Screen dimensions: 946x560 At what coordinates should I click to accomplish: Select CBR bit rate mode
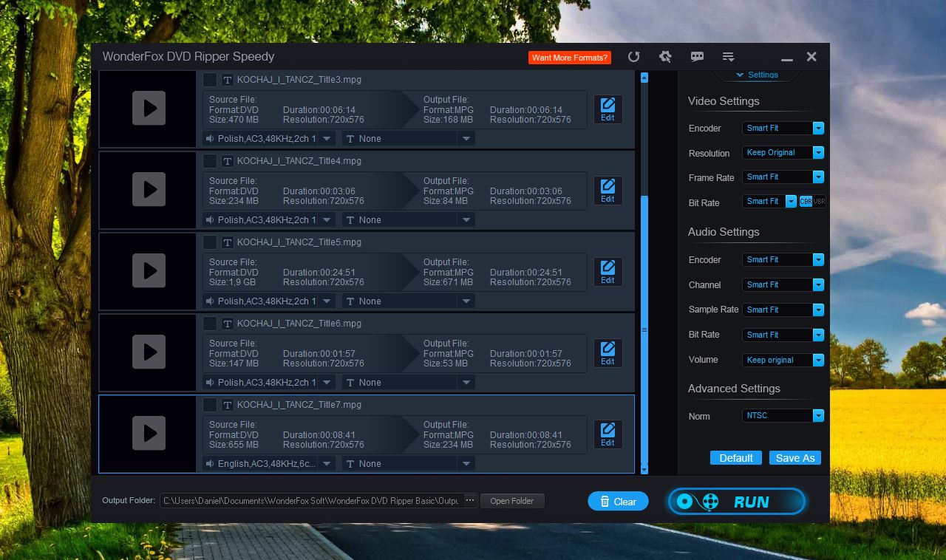coord(806,202)
